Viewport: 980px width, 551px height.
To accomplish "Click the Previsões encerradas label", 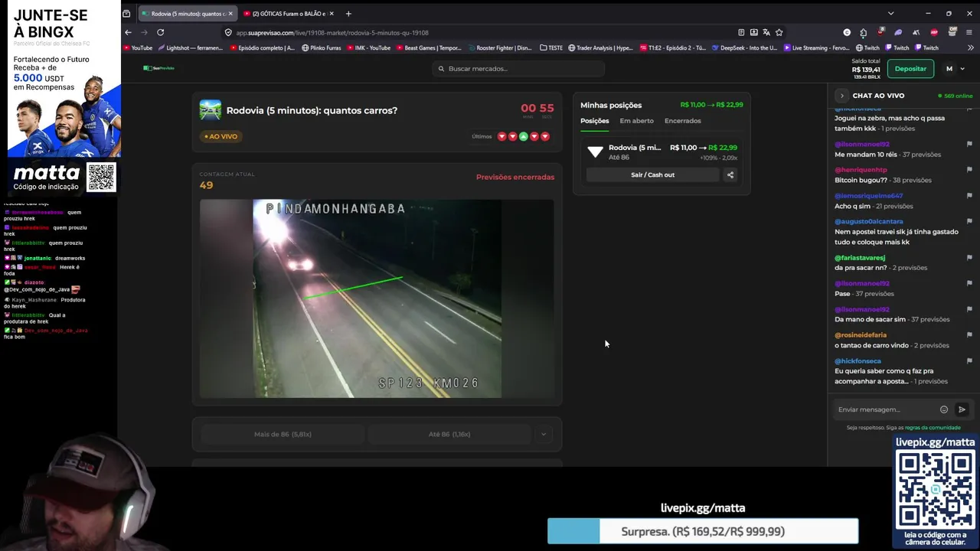I will click(x=515, y=177).
